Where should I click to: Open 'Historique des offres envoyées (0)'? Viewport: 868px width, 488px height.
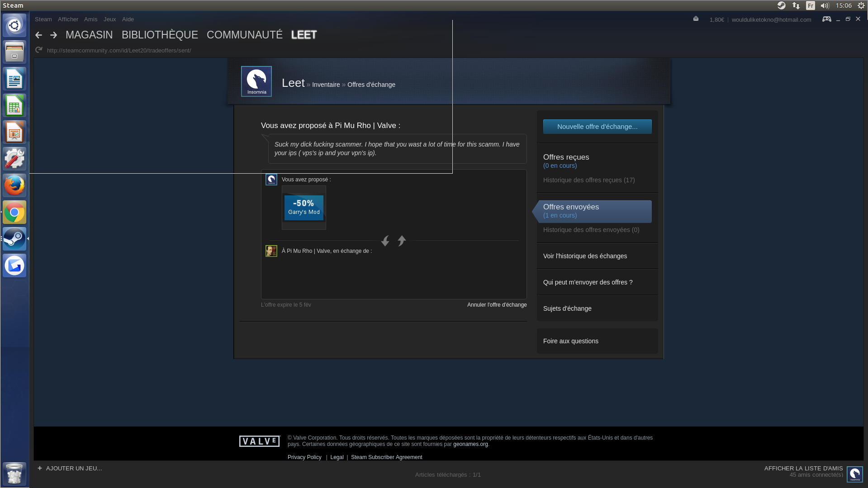click(591, 230)
